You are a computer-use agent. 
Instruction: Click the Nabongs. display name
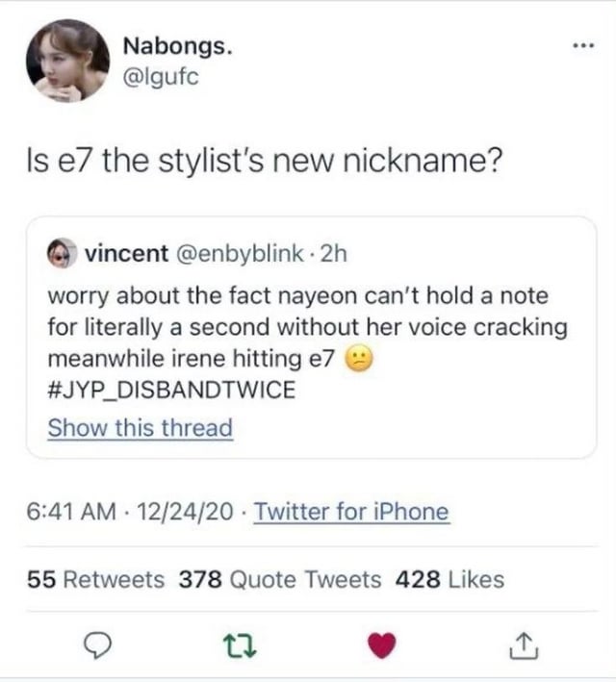(x=177, y=46)
